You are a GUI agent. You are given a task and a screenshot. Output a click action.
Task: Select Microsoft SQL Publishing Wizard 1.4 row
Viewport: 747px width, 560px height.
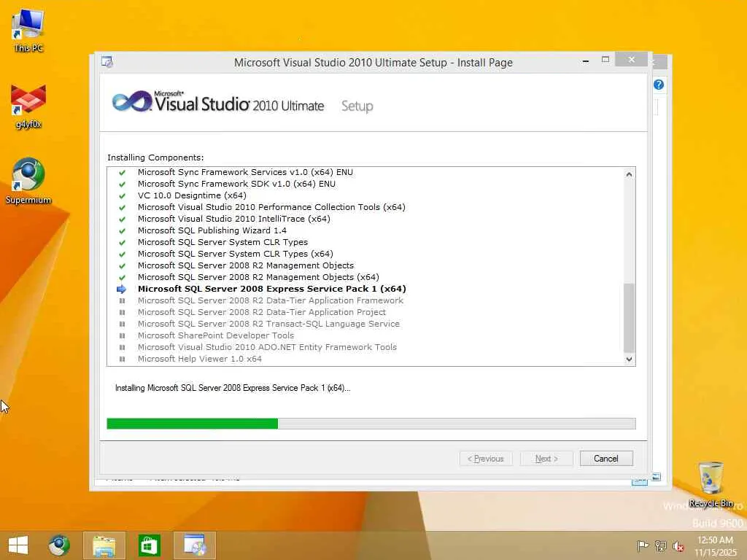pos(212,230)
